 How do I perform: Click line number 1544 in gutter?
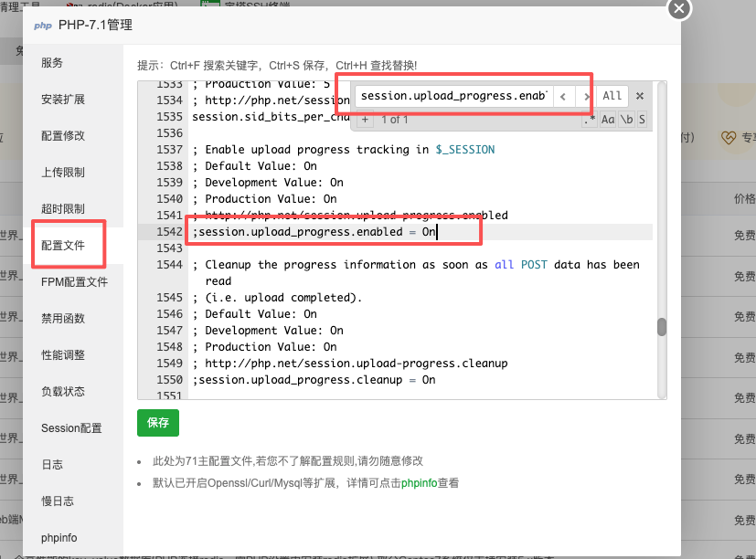[x=169, y=265]
